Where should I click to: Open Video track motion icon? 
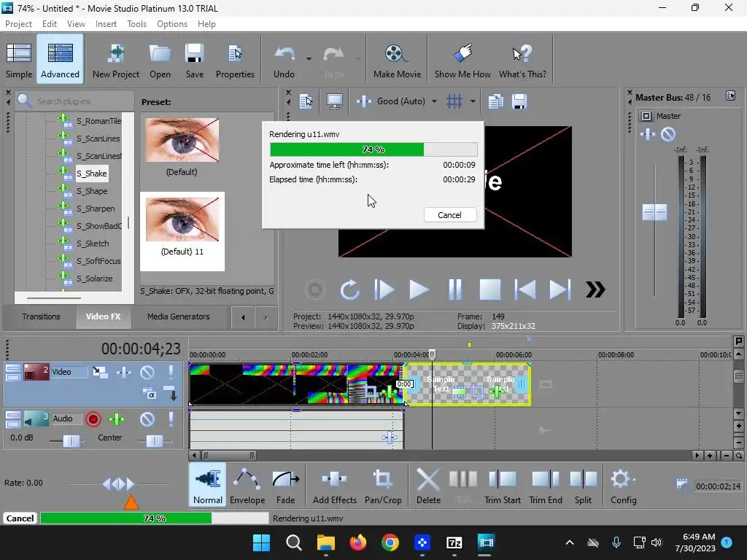(x=100, y=372)
